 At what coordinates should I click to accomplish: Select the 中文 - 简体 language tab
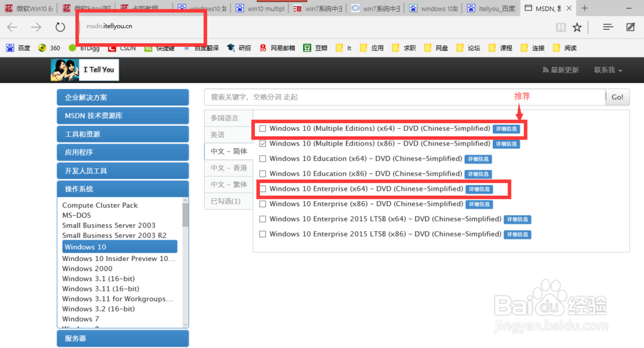point(229,151)
